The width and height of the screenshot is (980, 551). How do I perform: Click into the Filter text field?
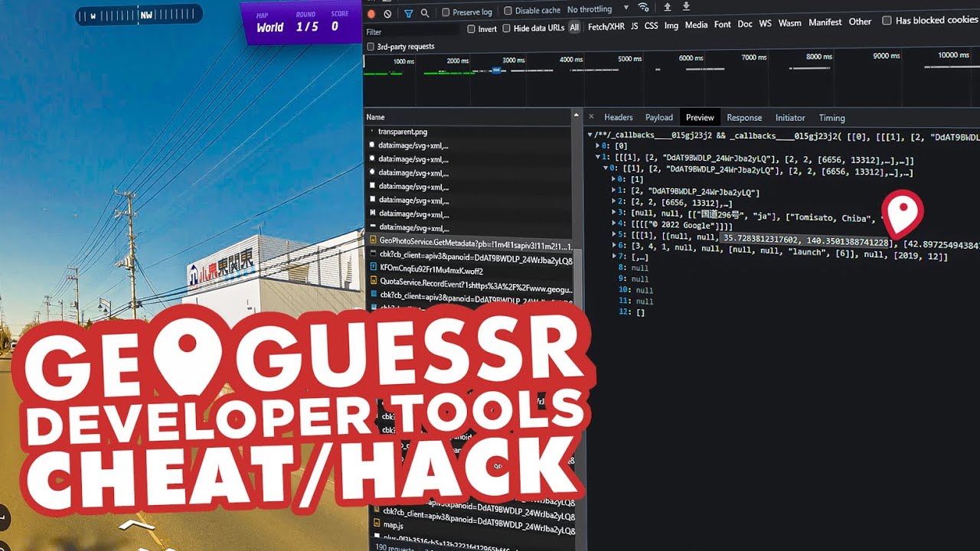tap(412, 32)
